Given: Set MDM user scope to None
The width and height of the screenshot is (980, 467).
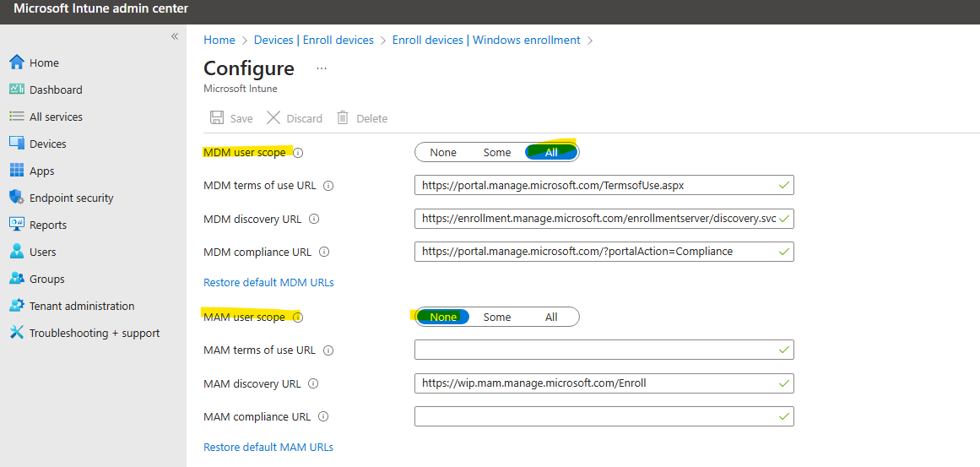Looking at the screenshot, I should point(442,152).
